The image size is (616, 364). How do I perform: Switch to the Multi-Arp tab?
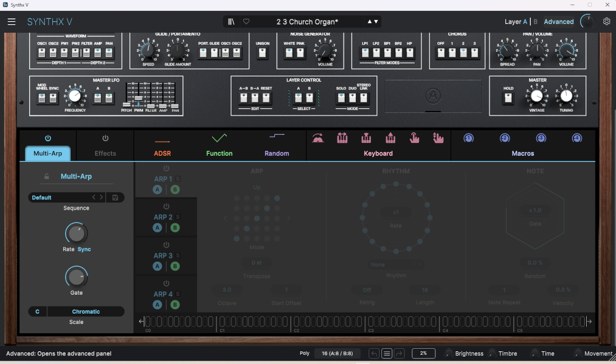[x=48, y=153]
